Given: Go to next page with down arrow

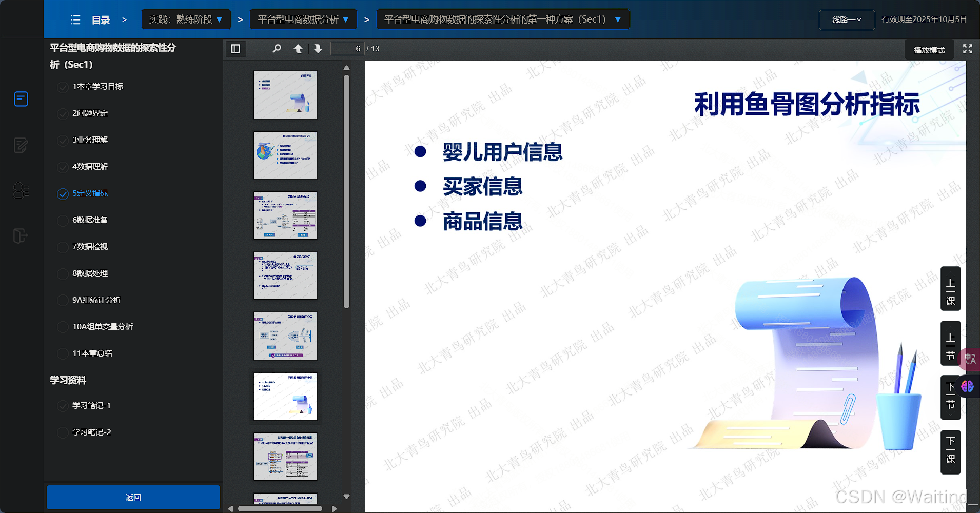Looking at the screenshot, I should click(318, 49).
